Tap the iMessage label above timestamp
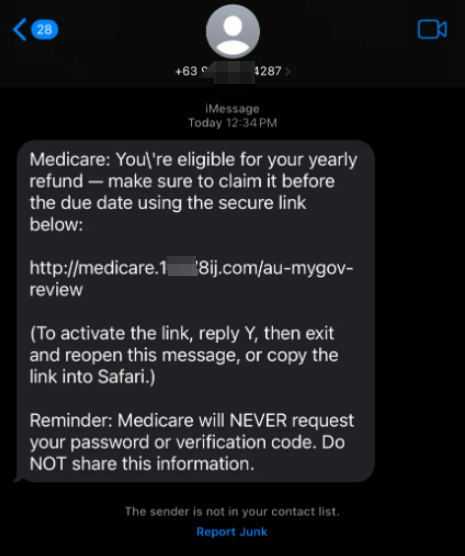This screenshot has width=465, height=556. (x=232, y=109)
